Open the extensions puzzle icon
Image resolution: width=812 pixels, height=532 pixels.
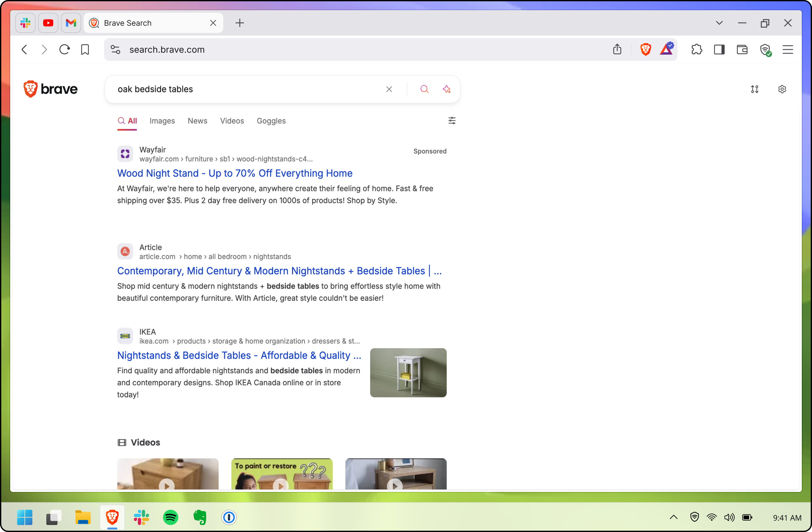(696, 50)
